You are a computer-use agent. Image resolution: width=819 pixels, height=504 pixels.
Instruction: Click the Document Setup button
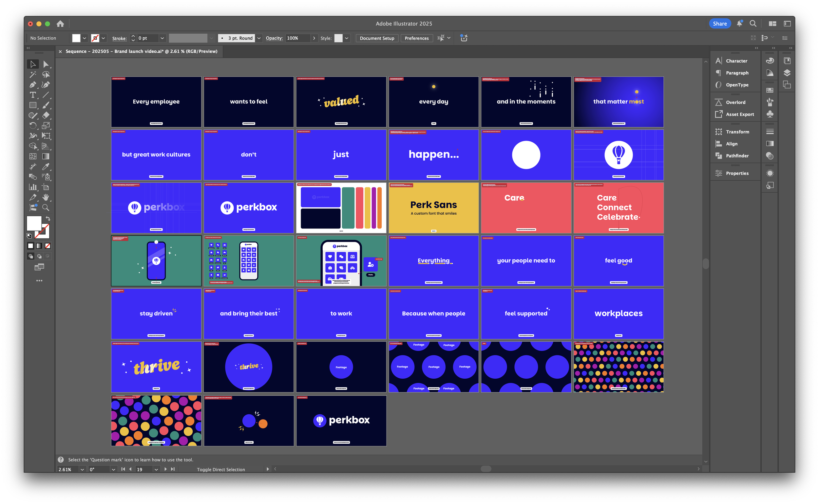(x=377, y=38)
